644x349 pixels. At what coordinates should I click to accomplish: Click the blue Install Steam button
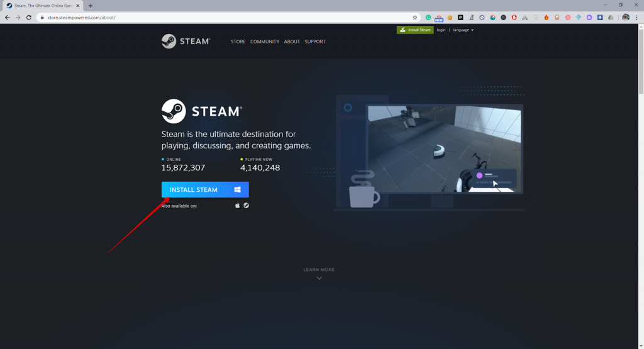tap(205, 190)
